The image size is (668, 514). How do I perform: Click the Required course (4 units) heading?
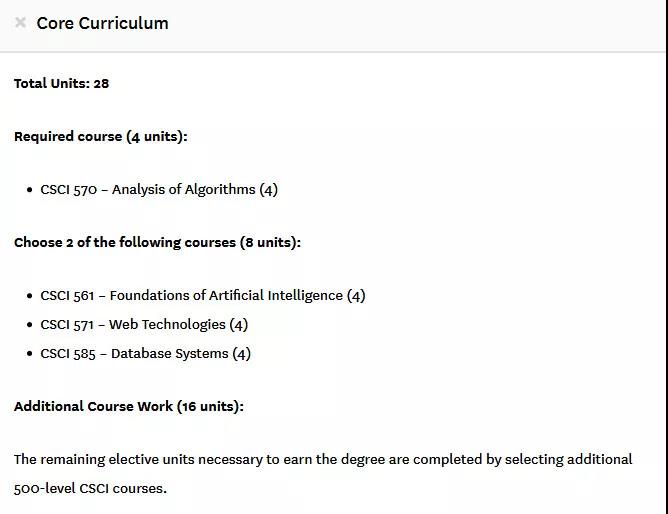(101, 137)
